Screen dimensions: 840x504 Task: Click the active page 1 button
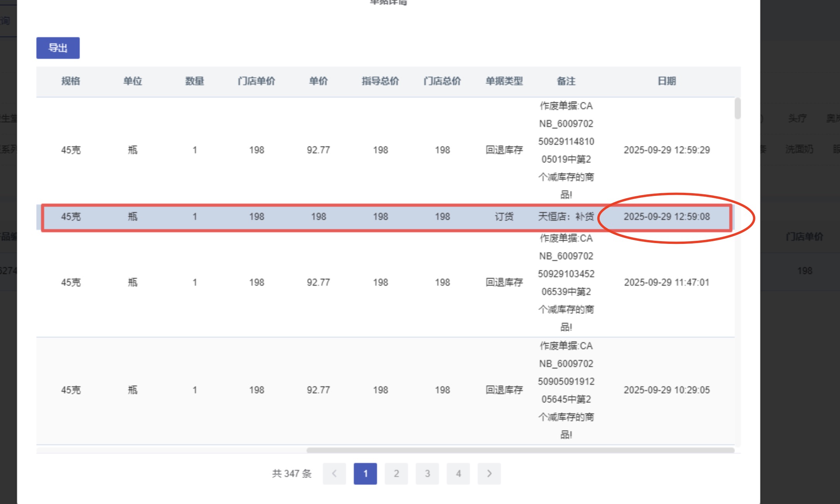point(365,473)
